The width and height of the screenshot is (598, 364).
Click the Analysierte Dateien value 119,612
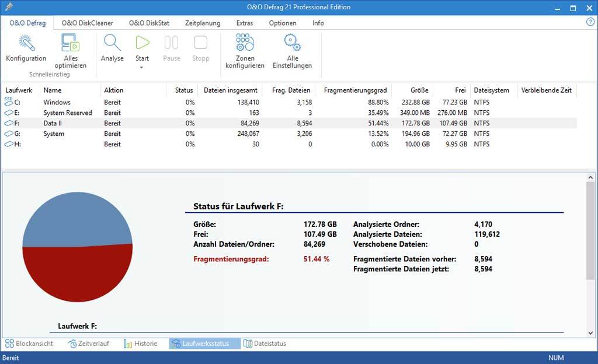[487, 234]
